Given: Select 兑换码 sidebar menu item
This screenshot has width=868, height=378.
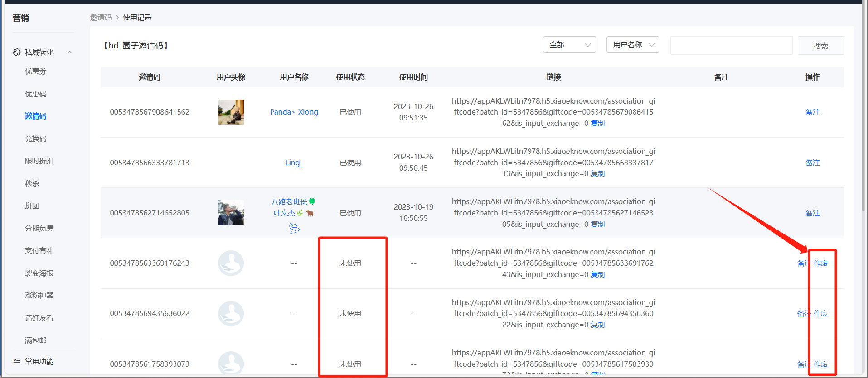Looking at the screenshot, I should point(36,139).
